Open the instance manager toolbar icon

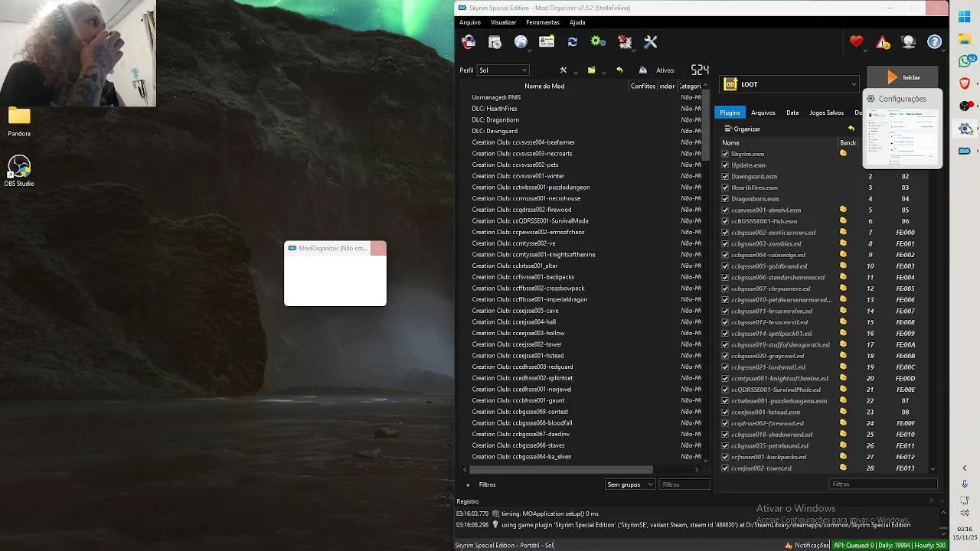click(x=469, y=42)
